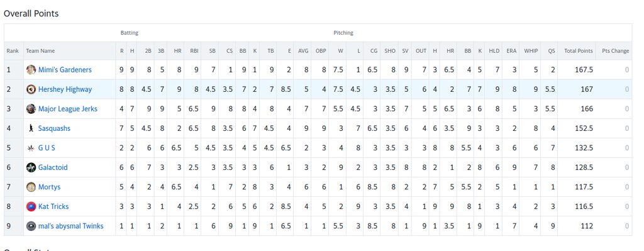644x251 pixels.
Task: Click Major League Jerks avatar icon
Action: (31, 109)
